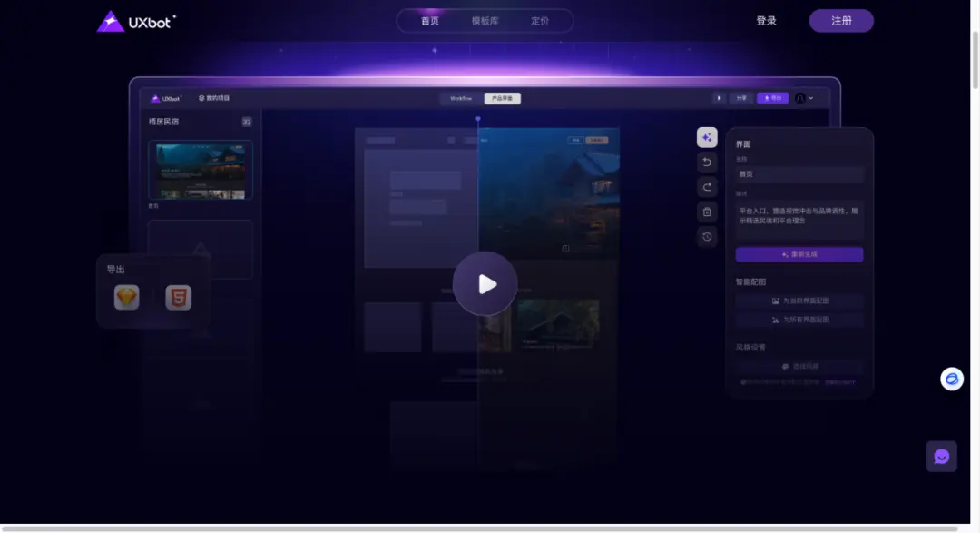Click the 为当前界面配图 button
The height and width of the screenshot is (533, 980).
[x=799, y=301]
